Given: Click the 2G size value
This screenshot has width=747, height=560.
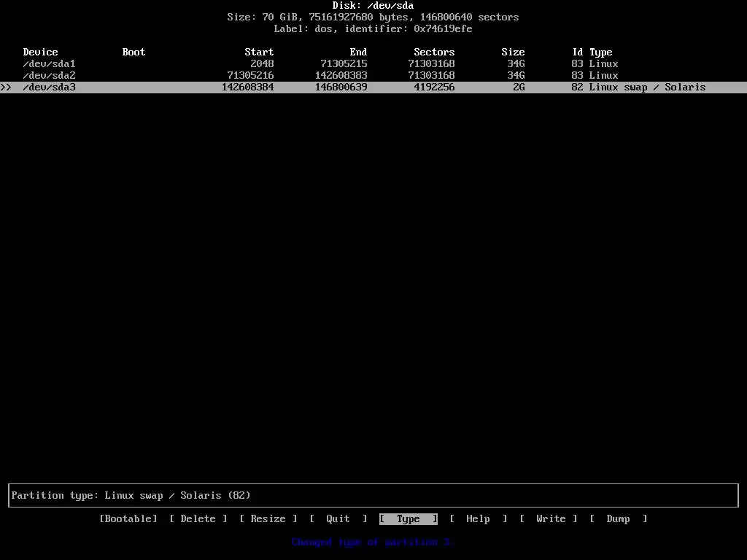Looking at the screenshot, I should tap(519, 87).
